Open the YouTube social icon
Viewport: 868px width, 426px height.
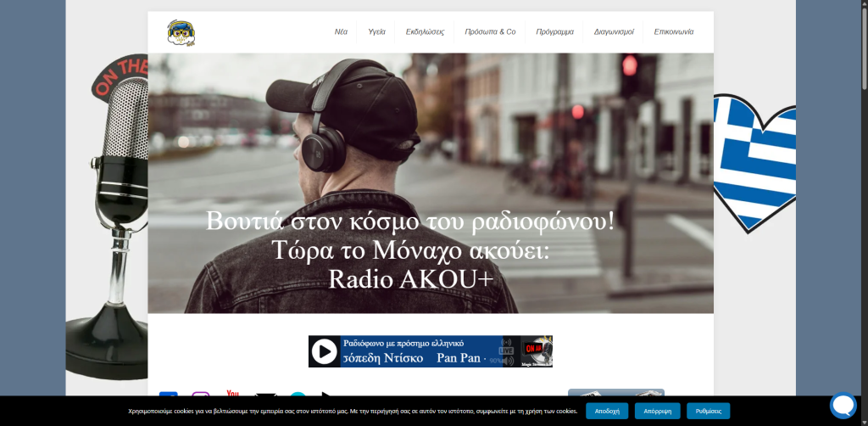pyautogui.click(x=232, y=395)
